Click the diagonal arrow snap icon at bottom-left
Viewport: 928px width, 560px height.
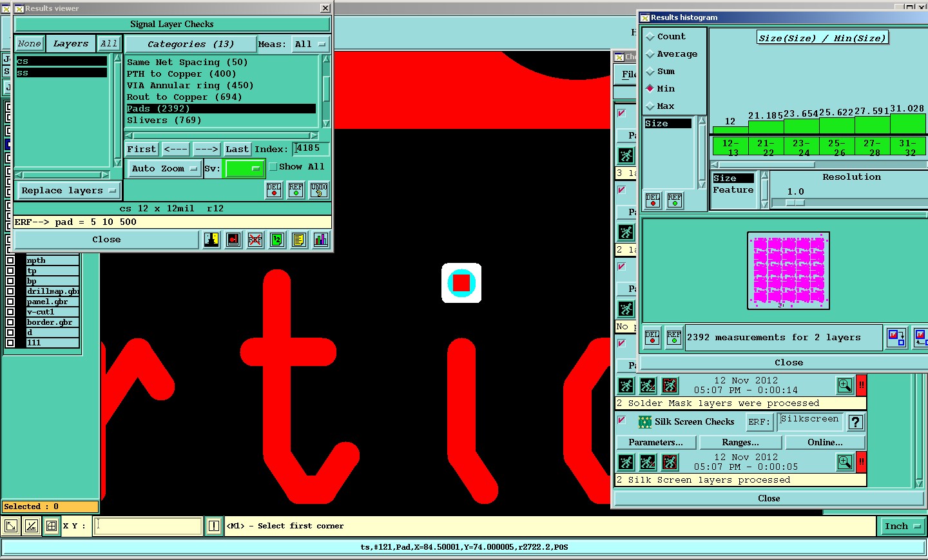click(x=11, y=526)
